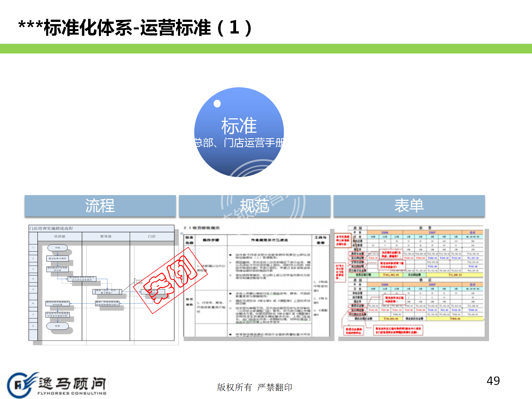This screenshot has height=399, width=532.
Task: Click the 开始 start node in the flowchart
Action: pos(57,248)
